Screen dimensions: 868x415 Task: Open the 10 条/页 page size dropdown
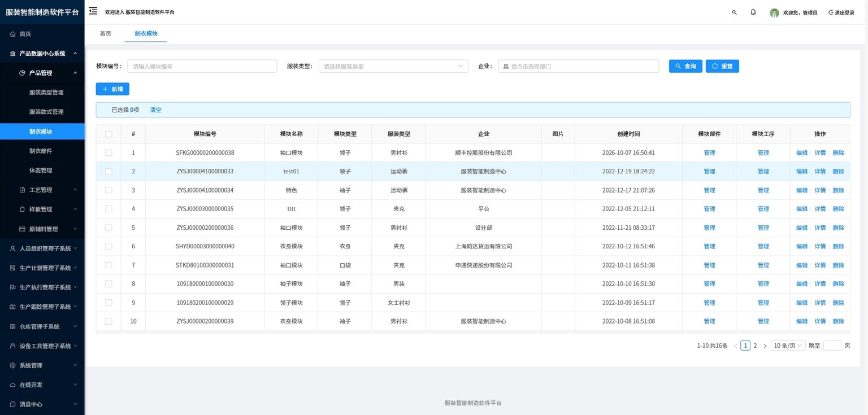coord(788,346)
